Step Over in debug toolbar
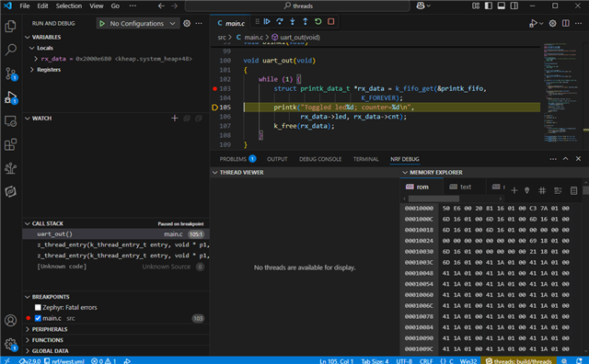The width and height of the screenshot is (589, 364). click(280, 21)
